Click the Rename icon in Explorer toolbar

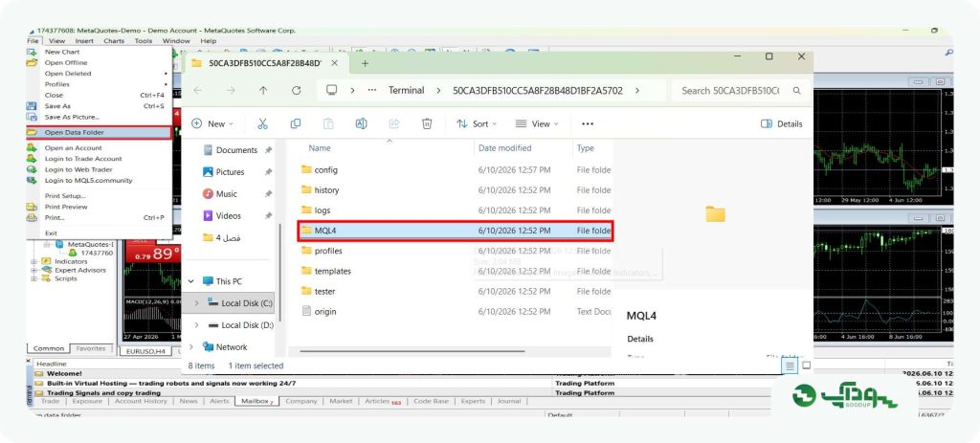(361, 123)
